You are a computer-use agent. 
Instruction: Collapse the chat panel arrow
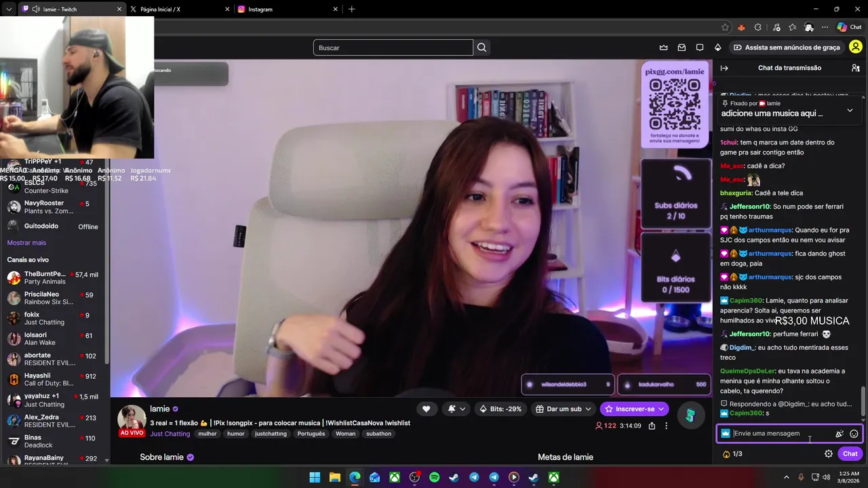(724, 68)
